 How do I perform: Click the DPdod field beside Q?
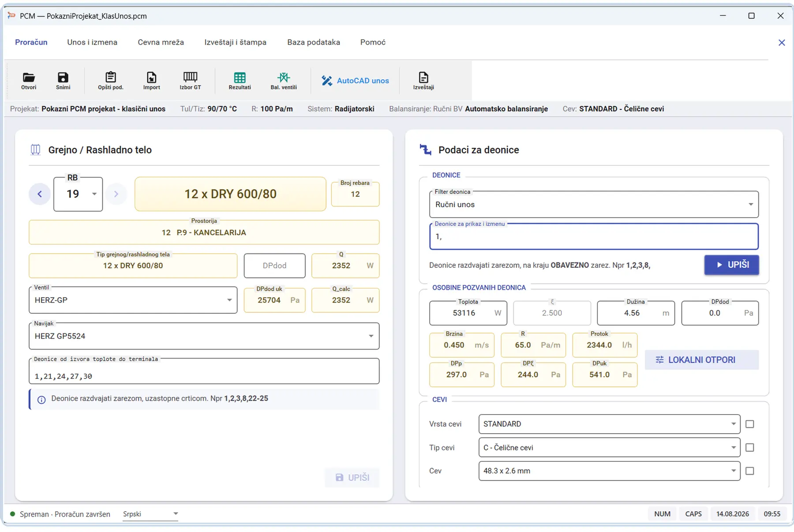[x=274, y=266]
